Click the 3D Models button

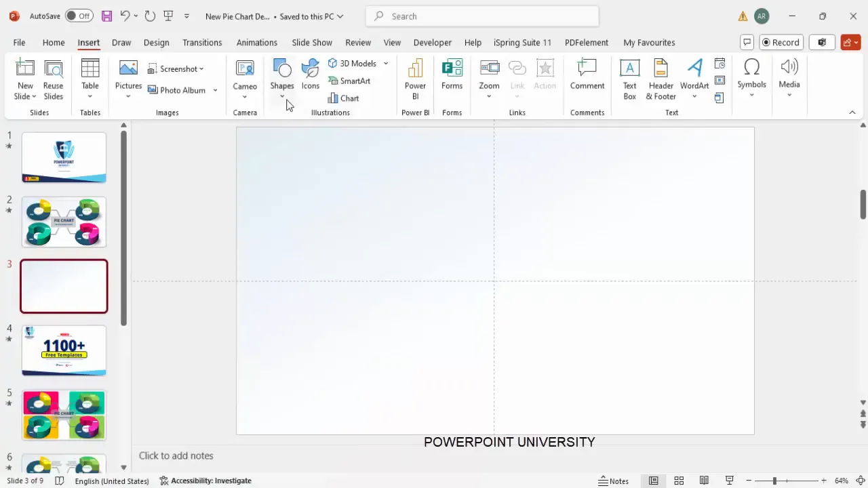point(353,63)
